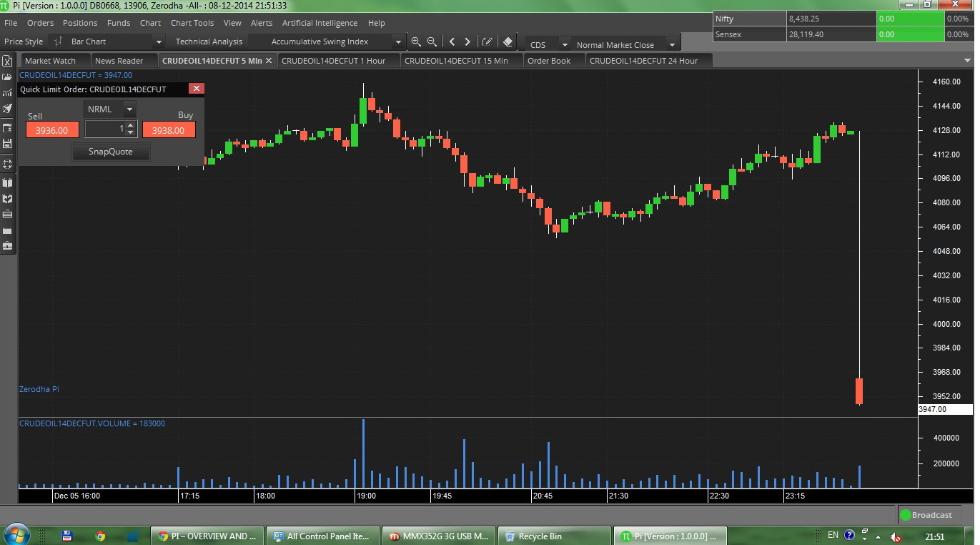Switch to the News Reader tab
The height and width of the screenshot is (545, 980).
(123, 61)
